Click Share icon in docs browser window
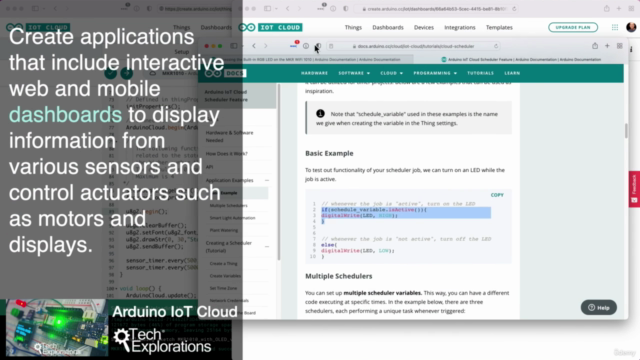This screenshot has height=360, width=640. (x=595, y=46)
